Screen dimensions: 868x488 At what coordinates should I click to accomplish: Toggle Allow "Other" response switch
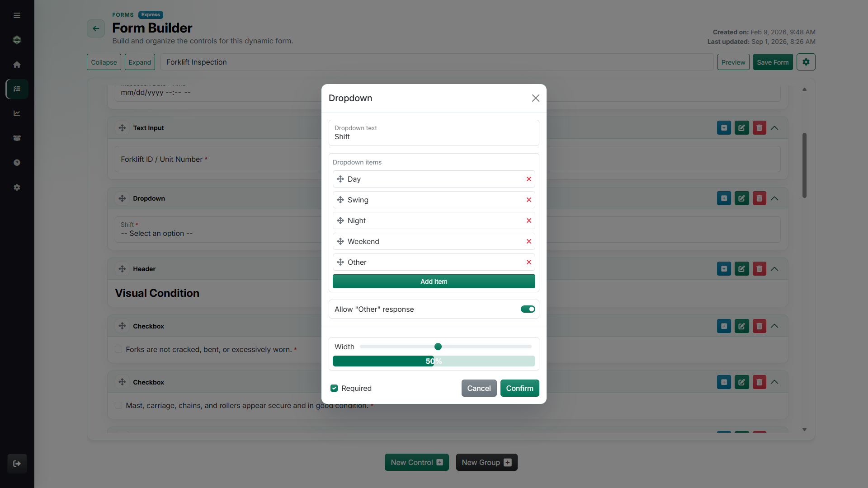pos(528,309)
